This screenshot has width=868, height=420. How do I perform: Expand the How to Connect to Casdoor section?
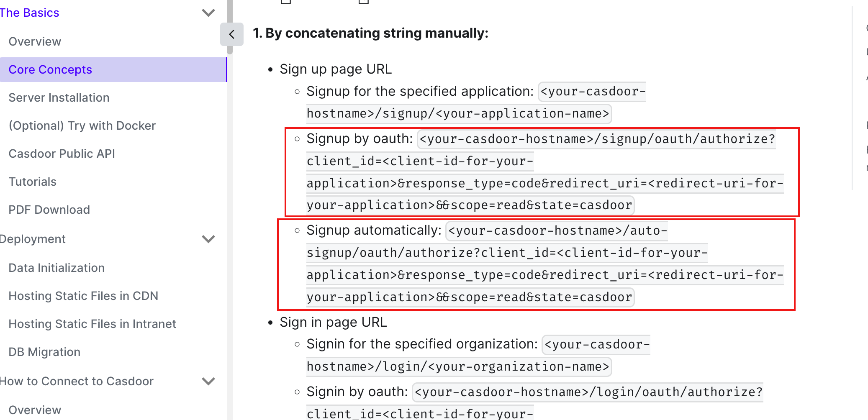[x=208, y=381]
